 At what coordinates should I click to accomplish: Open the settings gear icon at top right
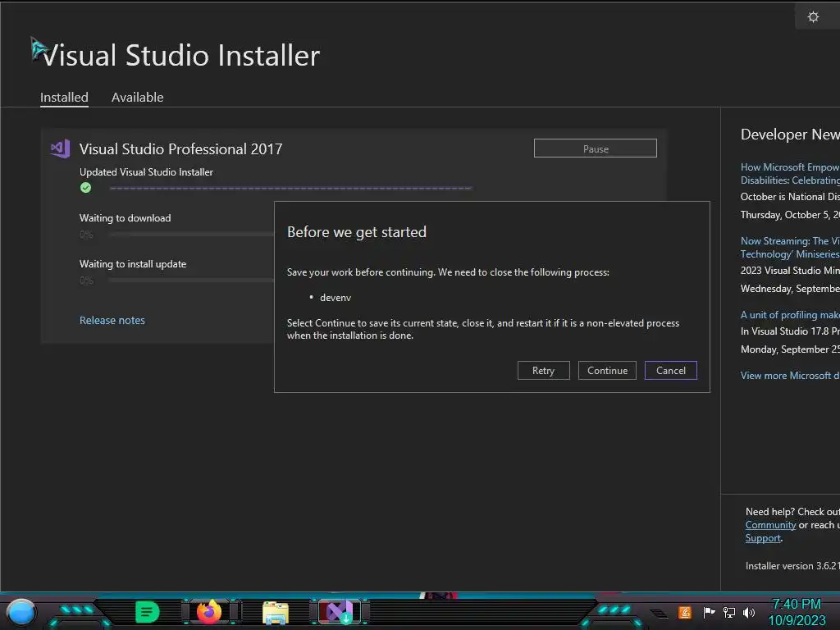[813, 17]
